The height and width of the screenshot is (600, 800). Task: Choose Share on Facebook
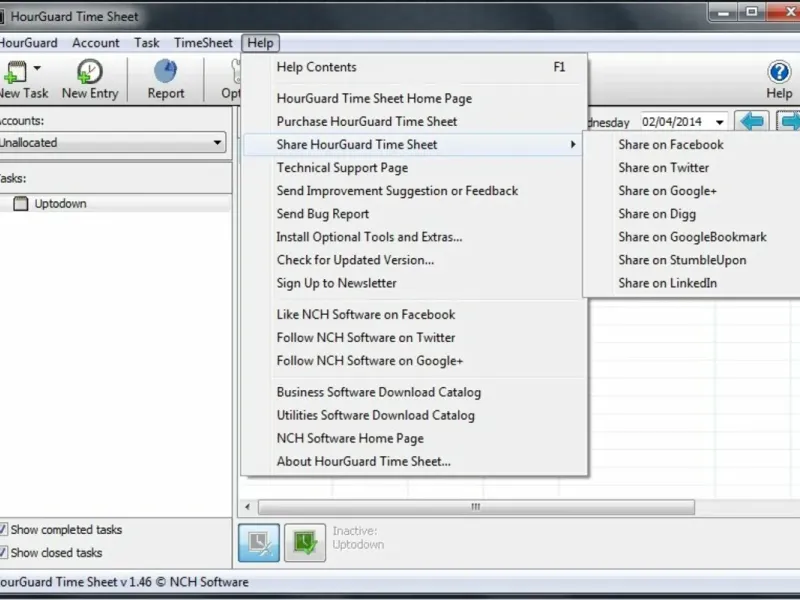point(692,144)
